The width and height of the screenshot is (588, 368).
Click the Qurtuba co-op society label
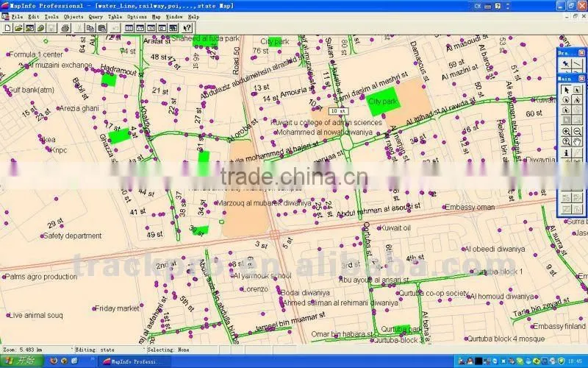point(434,293)
